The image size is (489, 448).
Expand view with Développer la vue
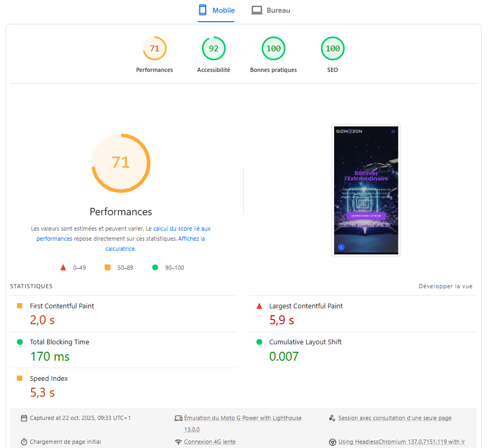445,287
